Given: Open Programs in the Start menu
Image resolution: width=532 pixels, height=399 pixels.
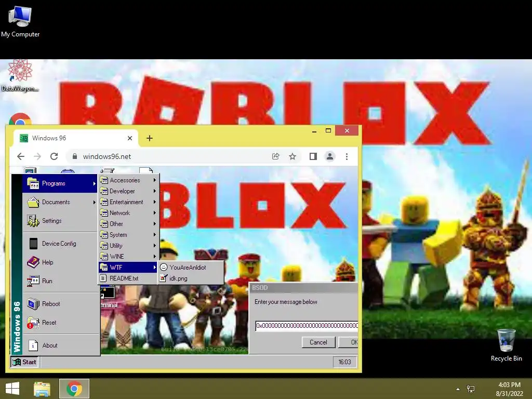Looking at the screenshot, I should (60, 183).
